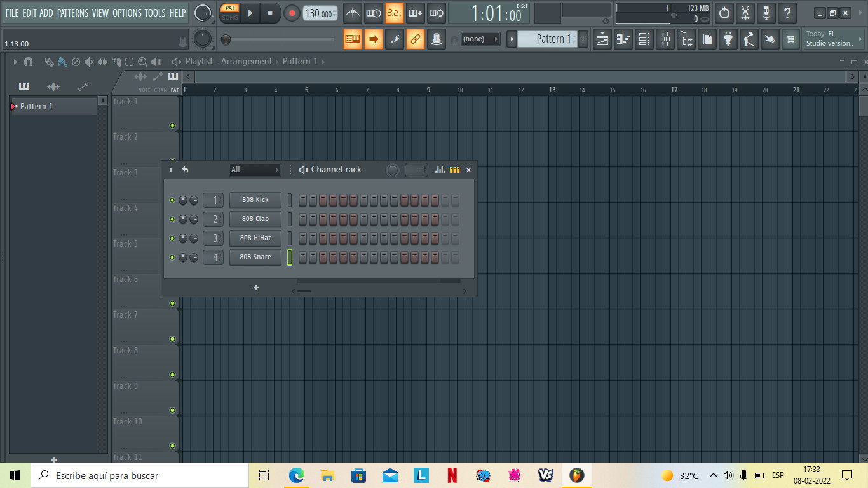Open the TOOLS menu
This screenshot has width=868, height=488.
point(154,13)
